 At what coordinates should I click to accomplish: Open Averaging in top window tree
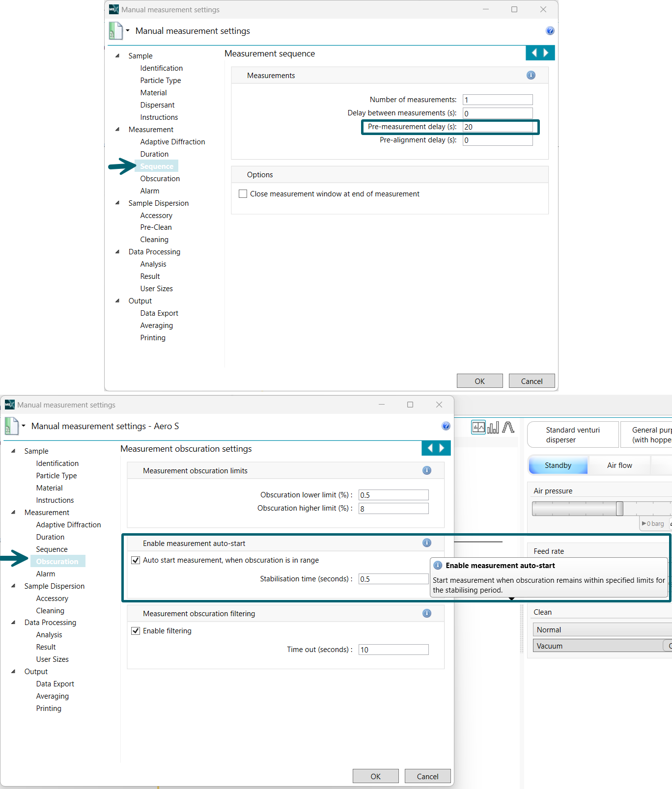point(156,326)
